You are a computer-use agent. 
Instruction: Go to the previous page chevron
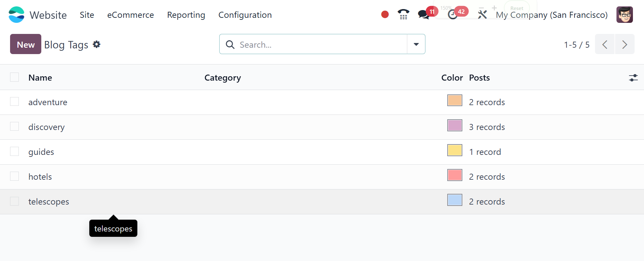pos(605,44)
